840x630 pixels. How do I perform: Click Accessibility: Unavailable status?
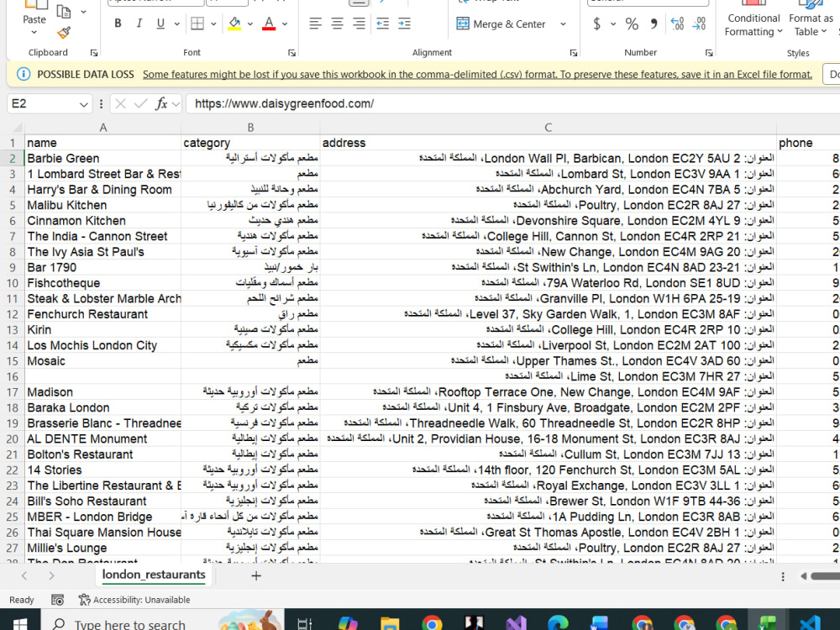(x=134, y=600)
